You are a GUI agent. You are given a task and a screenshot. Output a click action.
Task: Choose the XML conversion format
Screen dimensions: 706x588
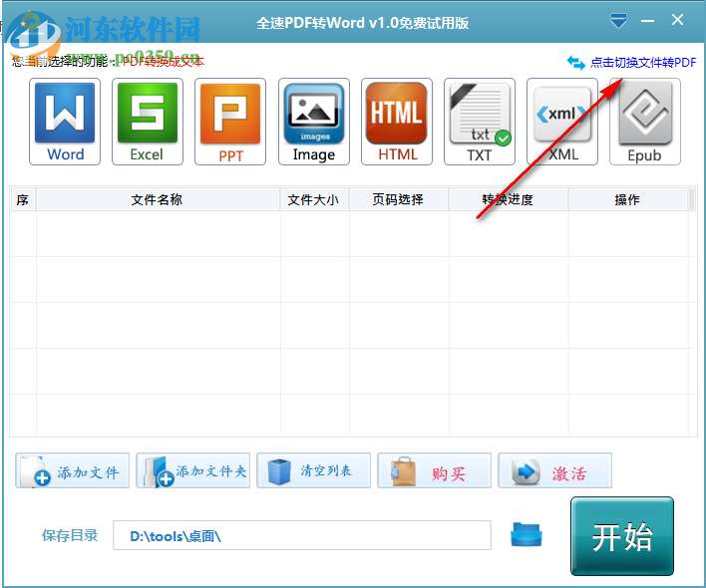(x=562, y=122)
